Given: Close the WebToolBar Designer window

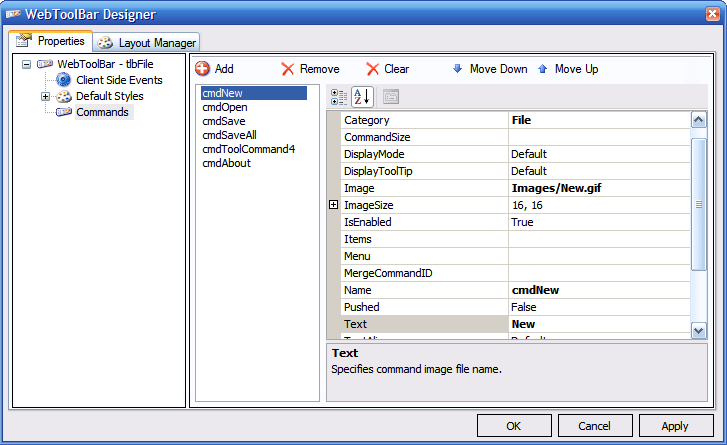Looking at the screenshot, I should coord(713,14).
